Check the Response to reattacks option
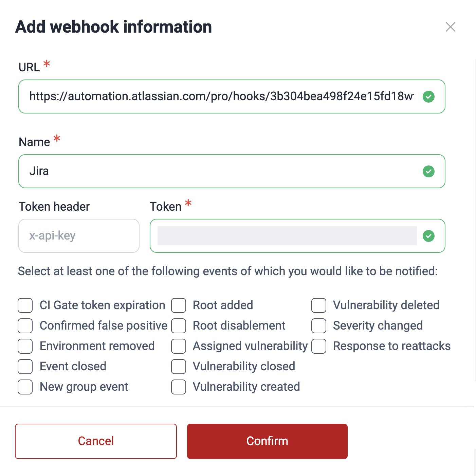476x476 pixels. point(318,346)
